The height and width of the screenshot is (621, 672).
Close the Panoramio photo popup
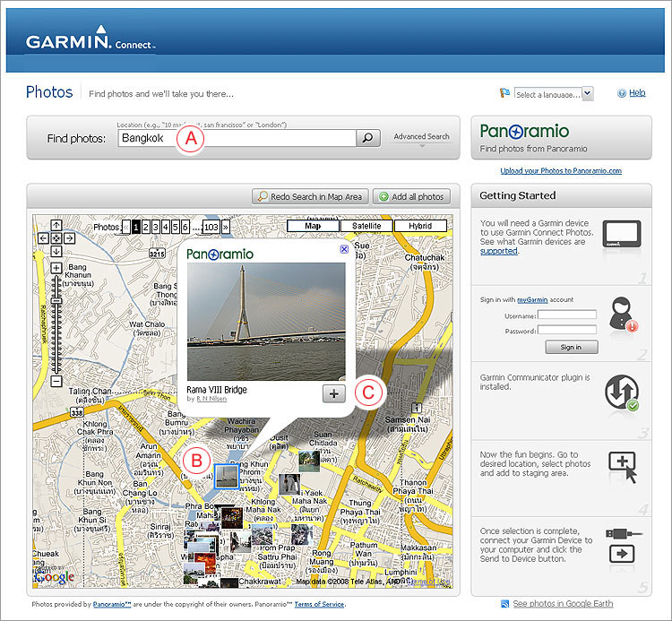point(344,250)
